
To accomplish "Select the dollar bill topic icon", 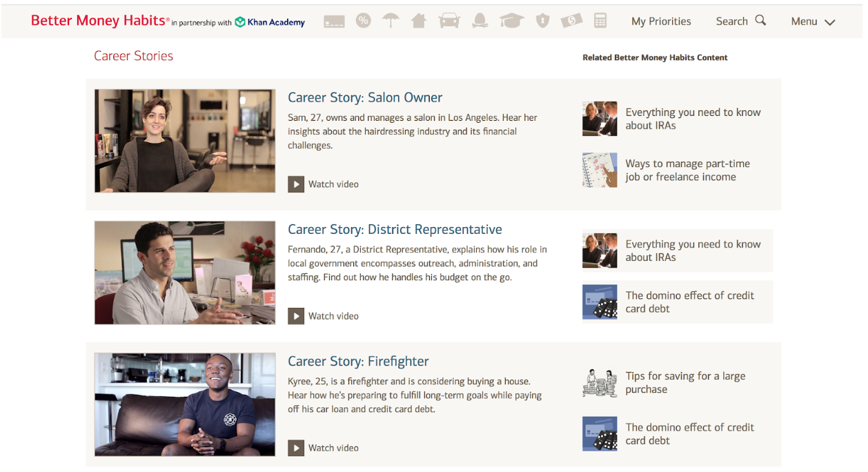I will pos(571,21).
